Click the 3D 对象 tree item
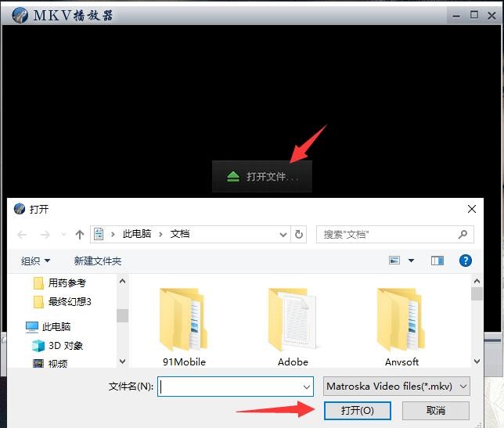Screen dimensions: 504x428 (66, 345)
